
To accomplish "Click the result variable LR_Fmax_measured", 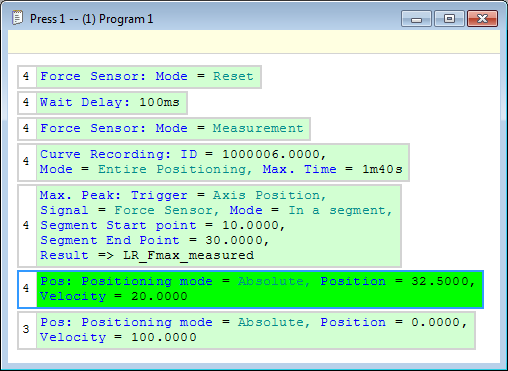I will click(x=188, y=255).
